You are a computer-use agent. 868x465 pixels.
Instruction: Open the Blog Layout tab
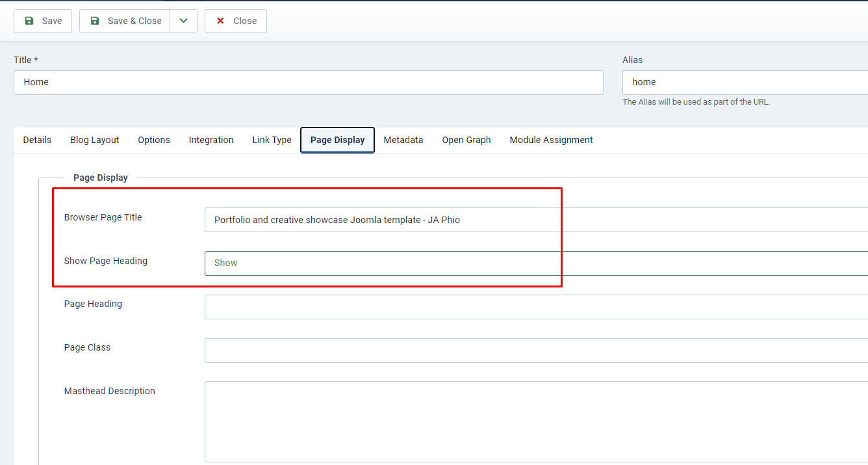point(95,140)
